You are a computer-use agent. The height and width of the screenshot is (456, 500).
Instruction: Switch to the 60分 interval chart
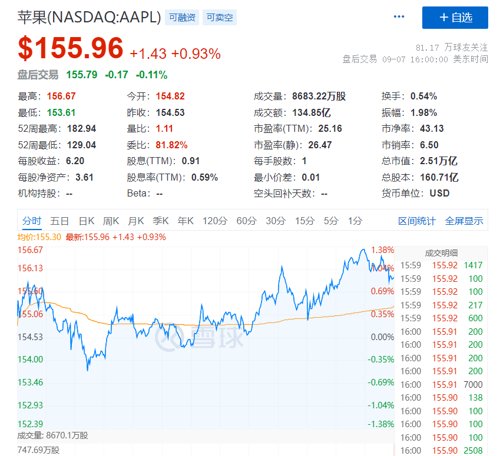point(246,221)
